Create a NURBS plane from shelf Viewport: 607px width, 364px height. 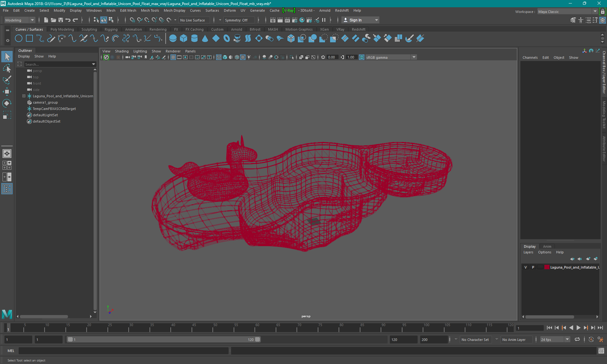[x=216, y=39]
